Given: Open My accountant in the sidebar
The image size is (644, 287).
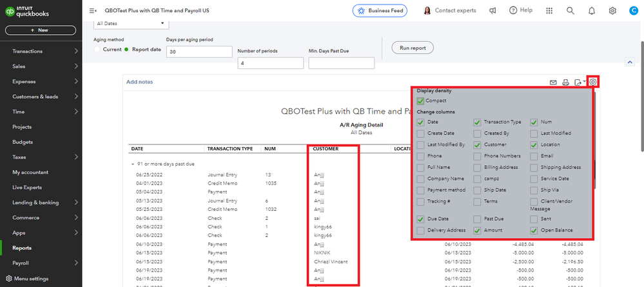Looking at the screenshot, I should 30,172.
